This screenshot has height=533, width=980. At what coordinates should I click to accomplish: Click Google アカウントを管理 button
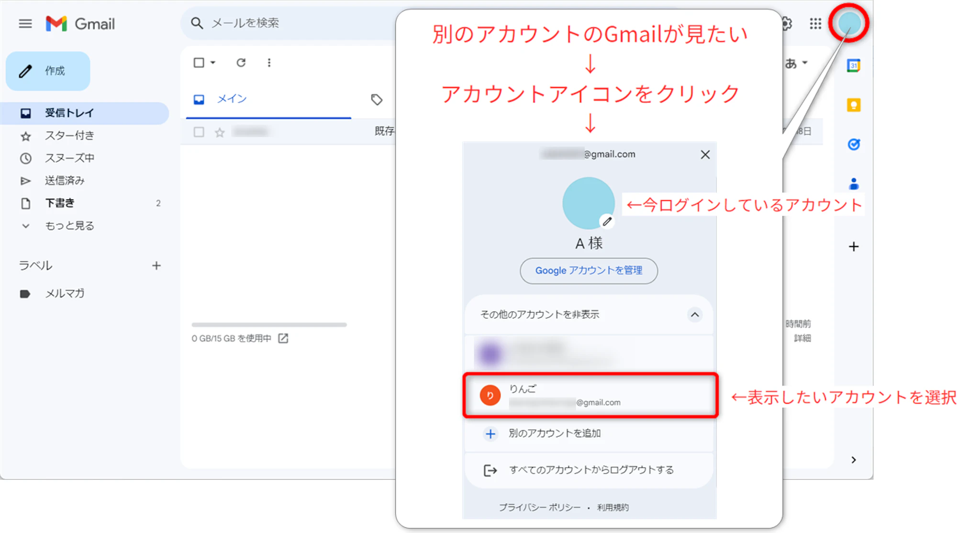pyautogui.click(x=588, y=270)
